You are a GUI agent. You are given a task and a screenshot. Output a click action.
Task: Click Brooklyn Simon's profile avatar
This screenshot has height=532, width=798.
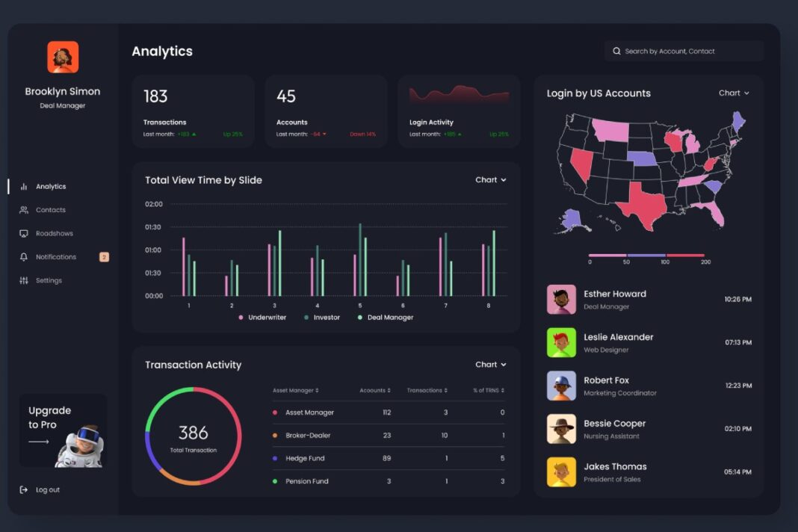click(63, 58)
